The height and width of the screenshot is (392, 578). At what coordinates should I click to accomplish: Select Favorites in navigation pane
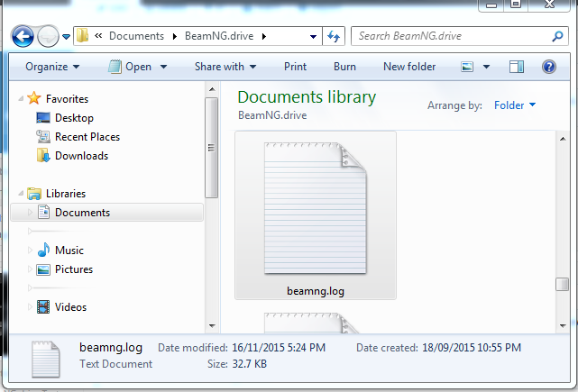pyautogui.click(x=67, y=99)
